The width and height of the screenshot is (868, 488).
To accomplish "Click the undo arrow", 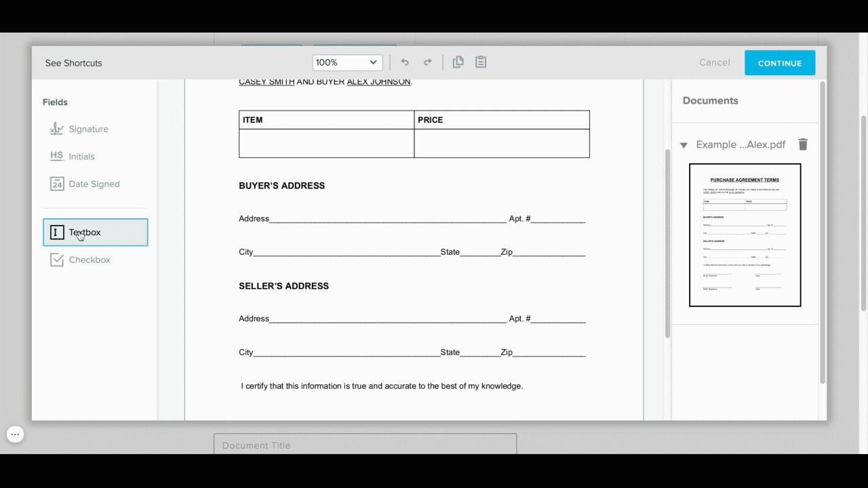I will coord(405,62).
